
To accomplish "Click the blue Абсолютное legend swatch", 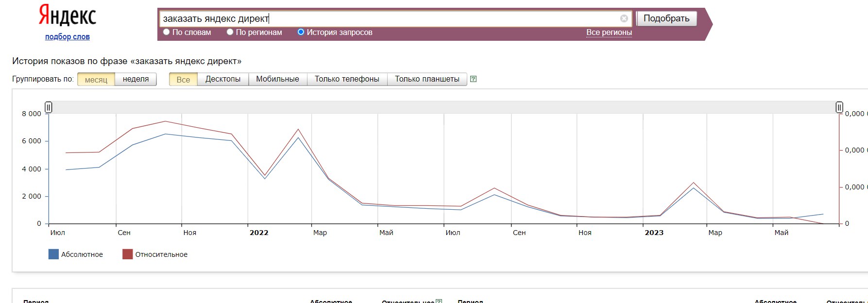I will tap(53, 254).
